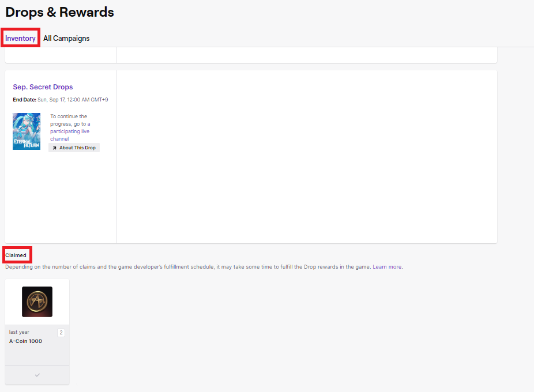Viewport: 534px width, 392px height.
Task: Select the Inventory tab
Action: [20, 38]
